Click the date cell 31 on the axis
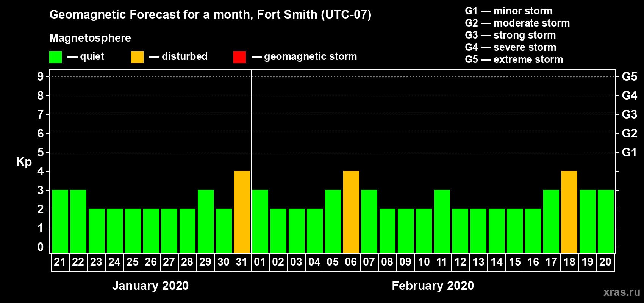Screen dimensions: 644x303 coord(242,262)
